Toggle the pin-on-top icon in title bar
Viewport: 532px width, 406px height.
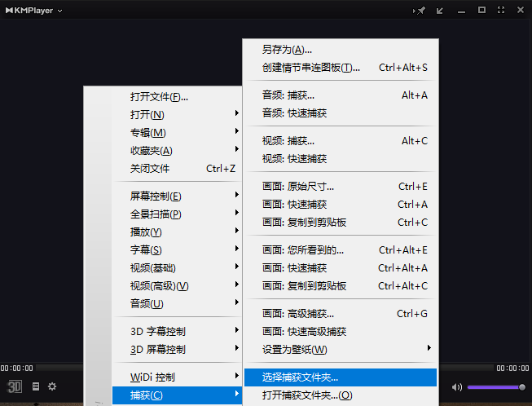tap(420, 11)
